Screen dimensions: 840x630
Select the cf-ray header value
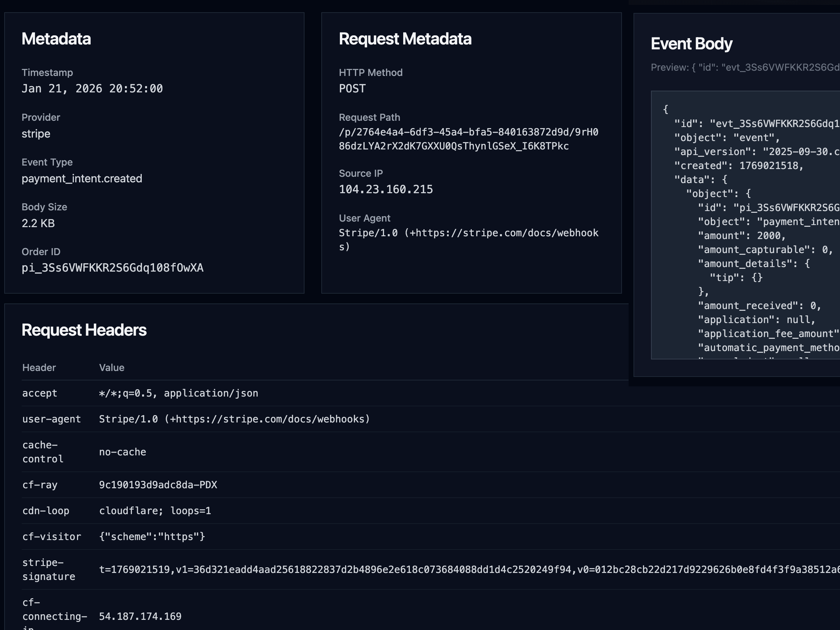click(x=158, y=485)
